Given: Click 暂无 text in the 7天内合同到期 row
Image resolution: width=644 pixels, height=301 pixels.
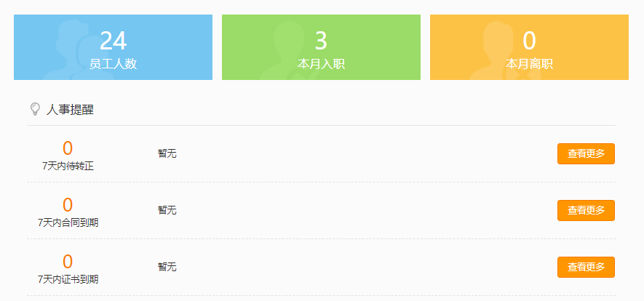Looking at the screenshot, I should point(167,210).
